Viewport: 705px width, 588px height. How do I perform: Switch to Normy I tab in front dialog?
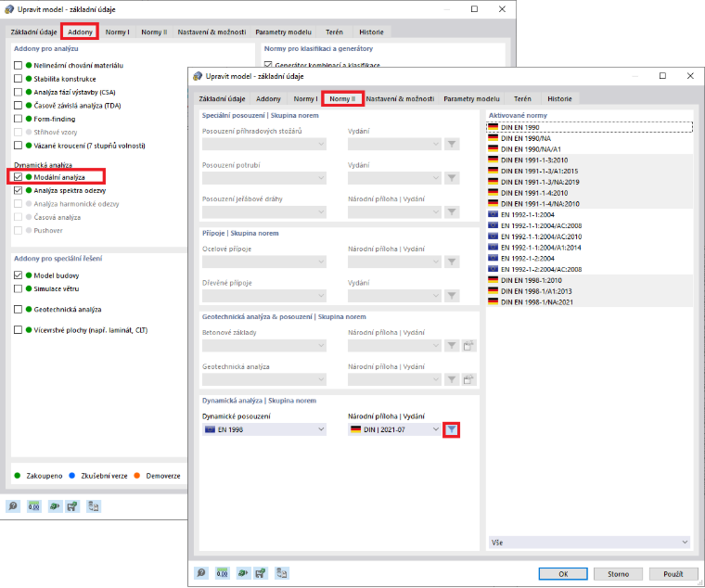coord(305,98)
